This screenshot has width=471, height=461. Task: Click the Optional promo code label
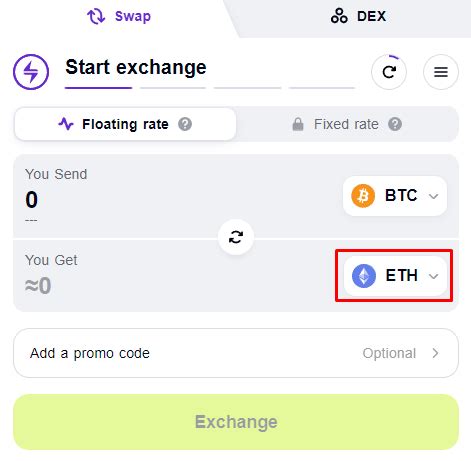[x=389, y=353]
